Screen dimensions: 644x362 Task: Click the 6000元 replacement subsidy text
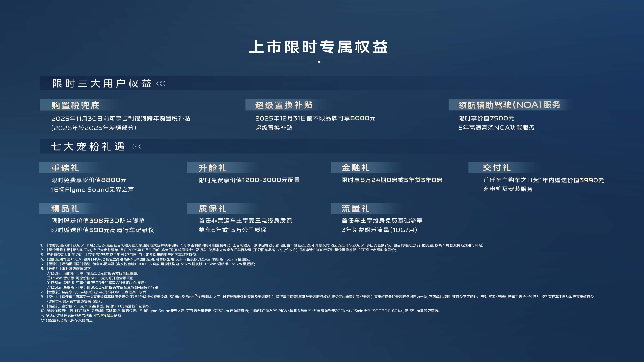click(363, 118)
